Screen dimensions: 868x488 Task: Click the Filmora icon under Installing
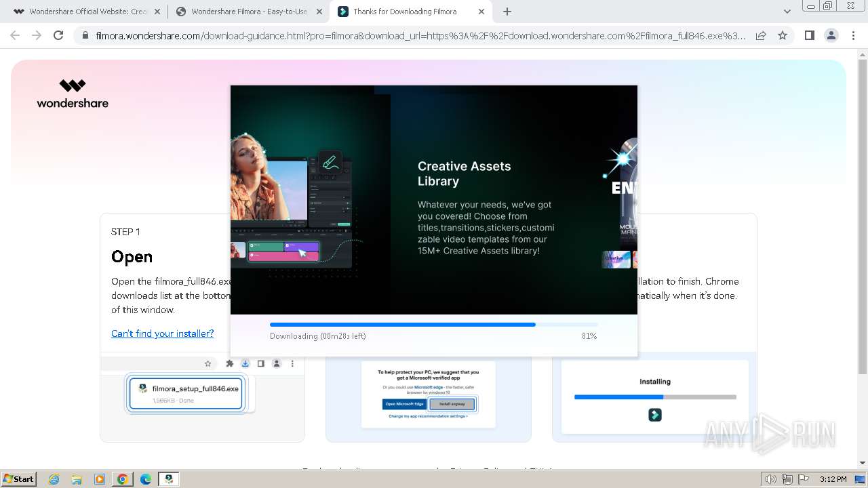655,415
